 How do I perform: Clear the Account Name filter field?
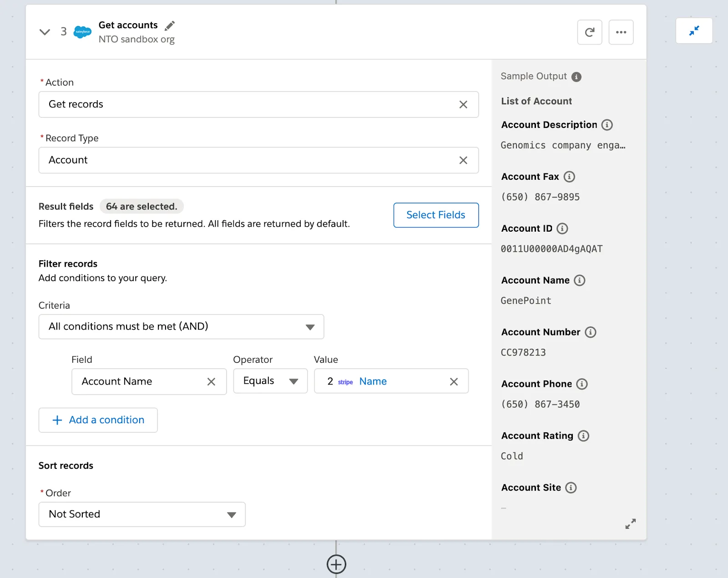pyautogui.click(x=211, y=381)
